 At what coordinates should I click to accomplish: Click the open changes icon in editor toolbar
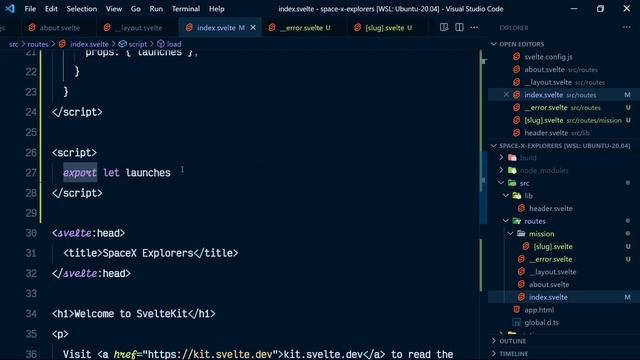[444, 27]
